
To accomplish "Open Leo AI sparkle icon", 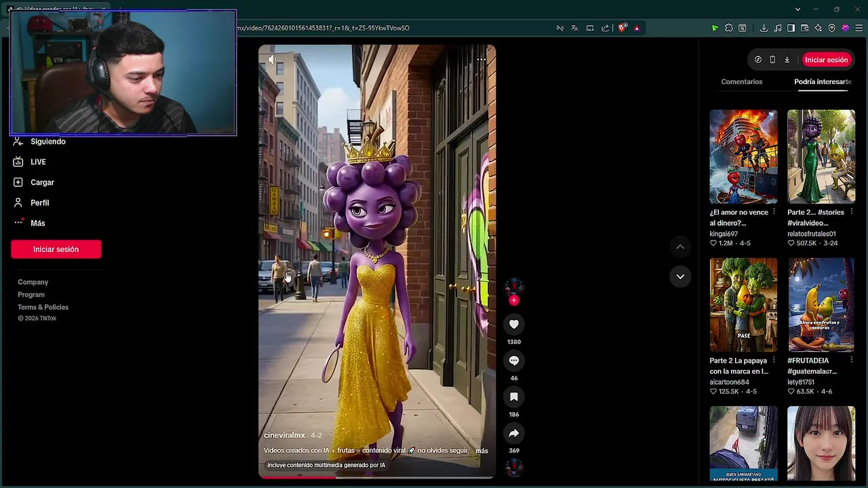I will [818, 28].
